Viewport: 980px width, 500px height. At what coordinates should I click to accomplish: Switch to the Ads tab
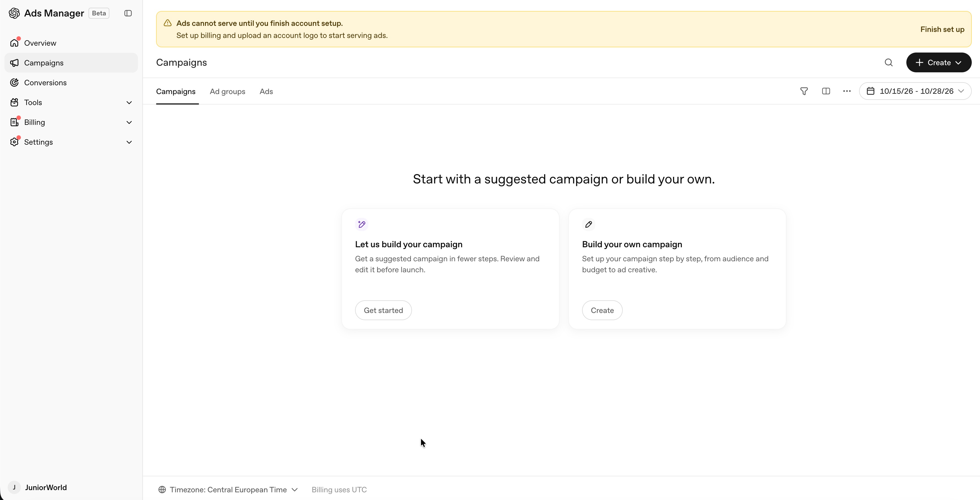[x=266, y=91]
